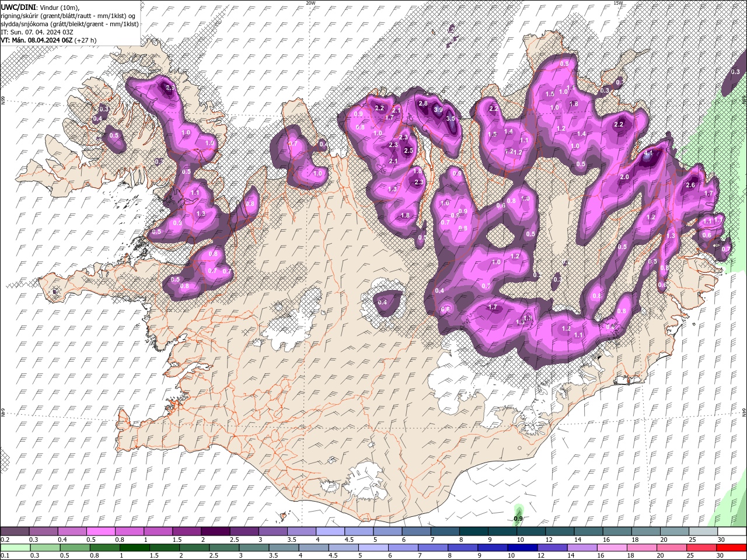747x560 pixels.
Task: Click the 3.9 snowfall value on the map
Action: pos(438,109)
